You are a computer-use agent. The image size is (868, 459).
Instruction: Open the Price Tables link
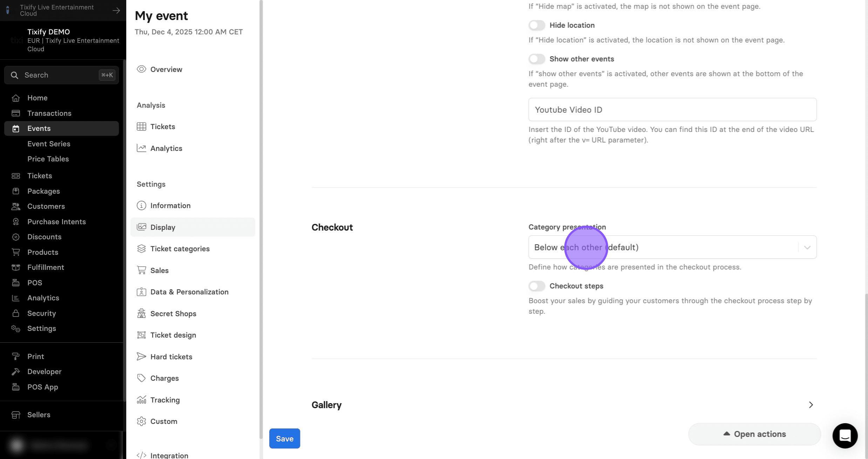click(x=48, y=159)
